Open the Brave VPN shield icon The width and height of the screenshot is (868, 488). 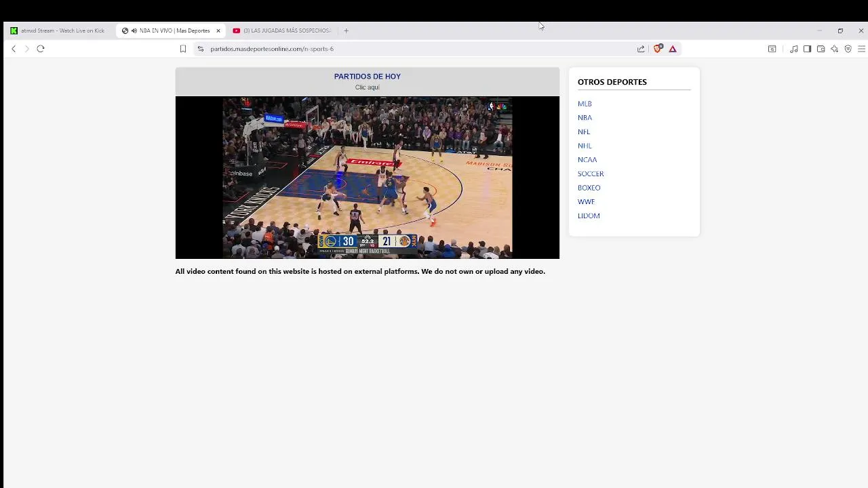tap(848, 49)
